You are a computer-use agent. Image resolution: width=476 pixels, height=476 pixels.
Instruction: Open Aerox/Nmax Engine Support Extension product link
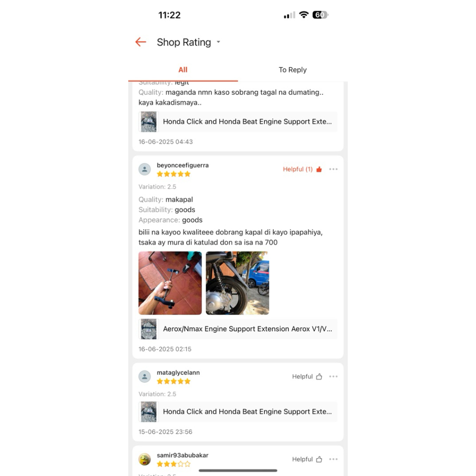click(238, 329)
